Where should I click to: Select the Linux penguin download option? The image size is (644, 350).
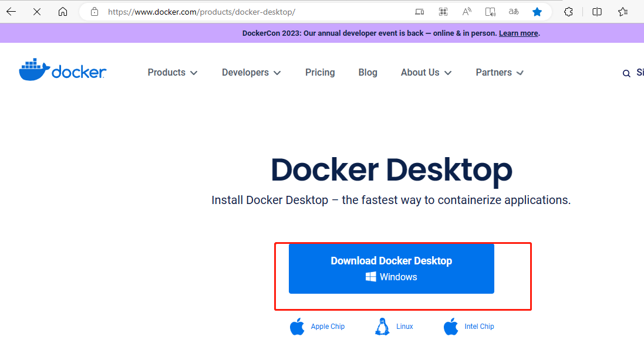(395, 326)
